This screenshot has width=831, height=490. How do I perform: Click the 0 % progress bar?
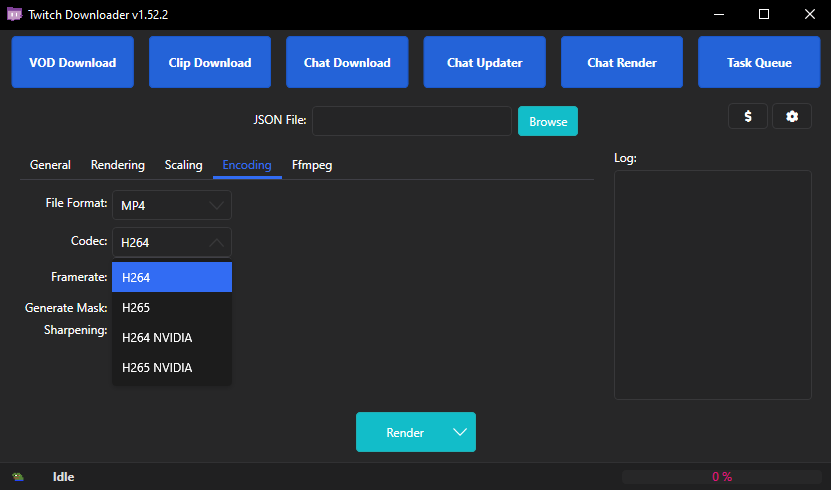[722, 477]
